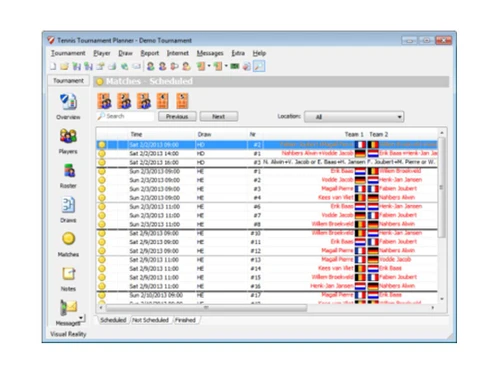Image resolution: width=500 pixels, height=375 pixels.
Task: Select court 4 icon
Action: 163,101
